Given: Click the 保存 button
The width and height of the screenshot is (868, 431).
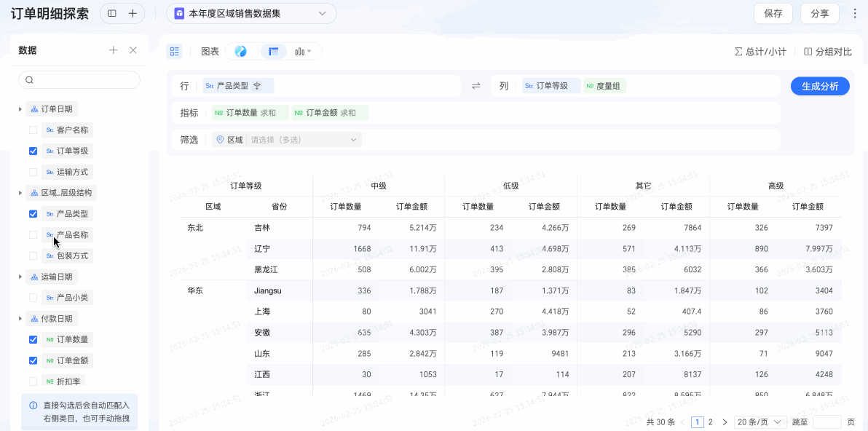Looking at the screenshot, I should [x=773, y=14].
